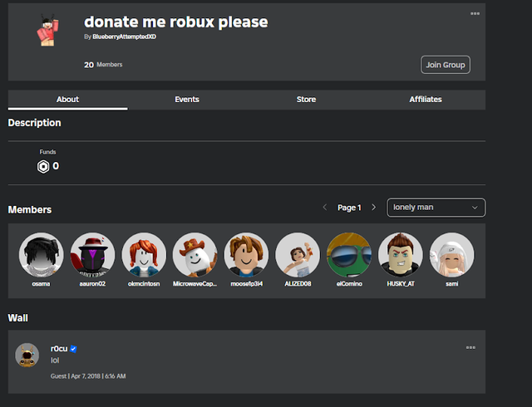Open the three-dots menu on r0cu's wall post

point(470,347)
